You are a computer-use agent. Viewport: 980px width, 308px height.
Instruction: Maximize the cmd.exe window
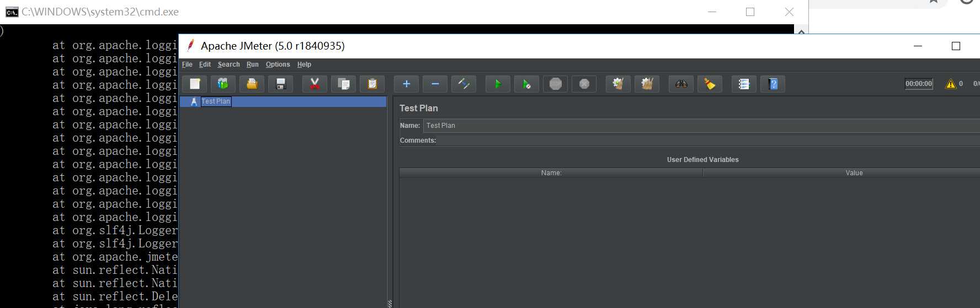pyautogui.click(x=750, y=12)
